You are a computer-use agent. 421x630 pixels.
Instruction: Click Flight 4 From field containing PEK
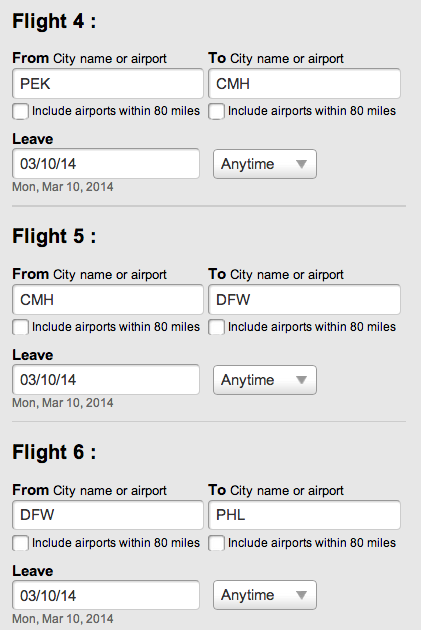[108, 84]
